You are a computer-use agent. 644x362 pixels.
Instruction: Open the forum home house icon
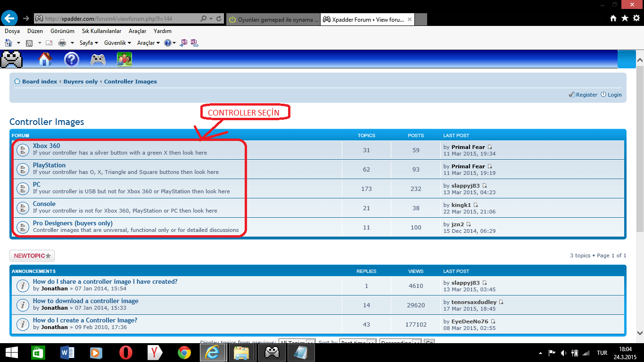(x=45, y=59)
